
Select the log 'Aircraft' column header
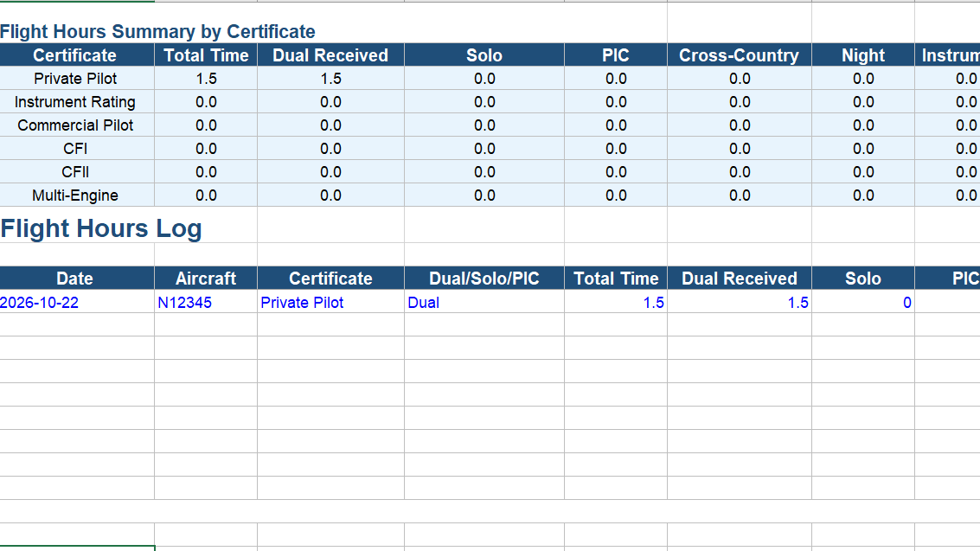pos(206,278)
